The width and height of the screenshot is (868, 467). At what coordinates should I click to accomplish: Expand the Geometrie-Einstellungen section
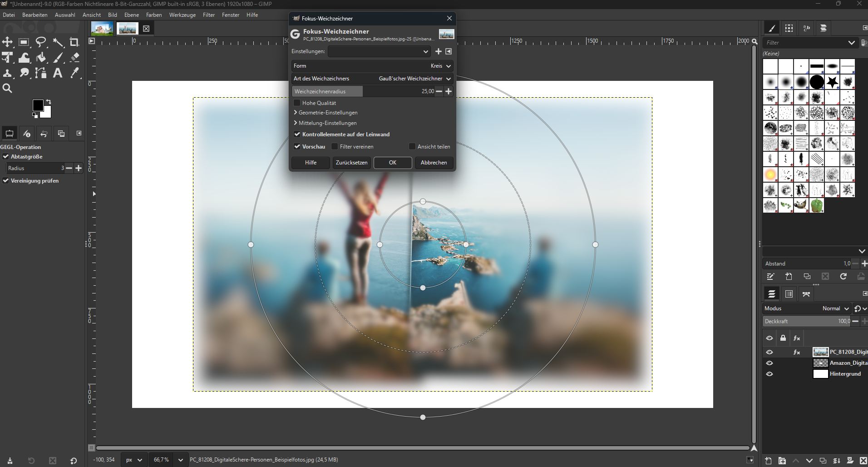point(327,113)
